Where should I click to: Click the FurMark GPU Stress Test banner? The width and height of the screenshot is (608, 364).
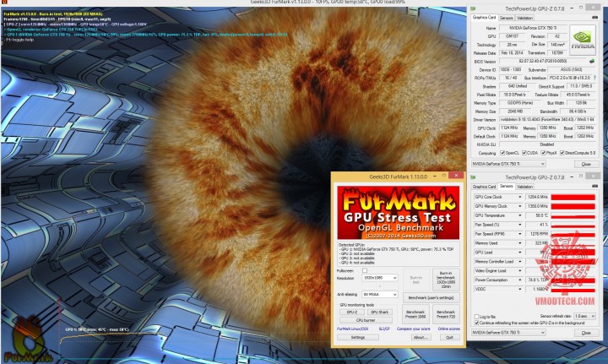tap(399, 213)
